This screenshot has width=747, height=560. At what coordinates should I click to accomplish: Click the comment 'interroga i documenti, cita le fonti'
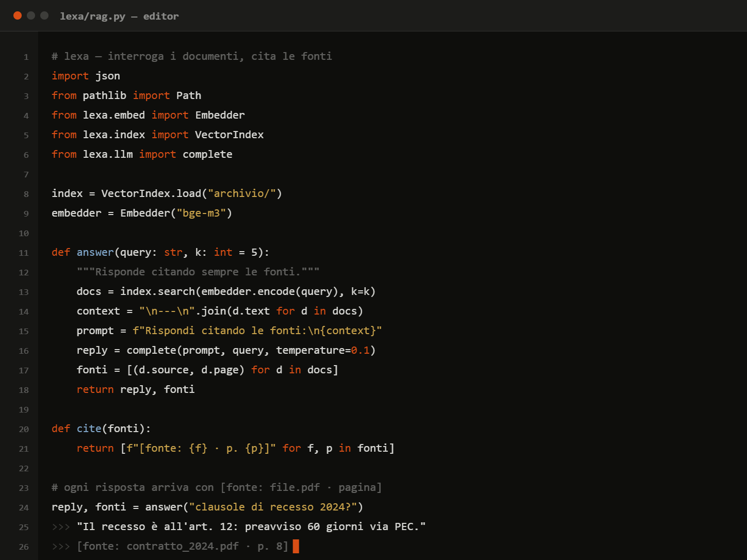(x=220, y=56)
